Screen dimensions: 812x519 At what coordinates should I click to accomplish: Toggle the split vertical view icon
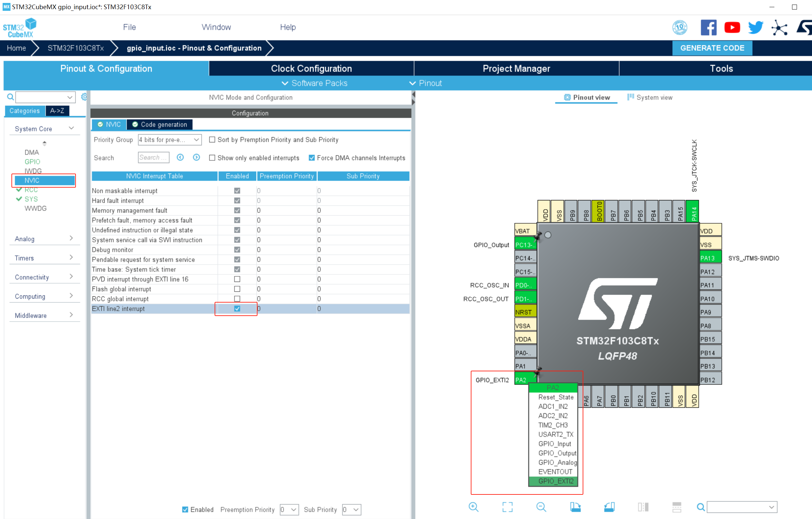pos(643,507)
